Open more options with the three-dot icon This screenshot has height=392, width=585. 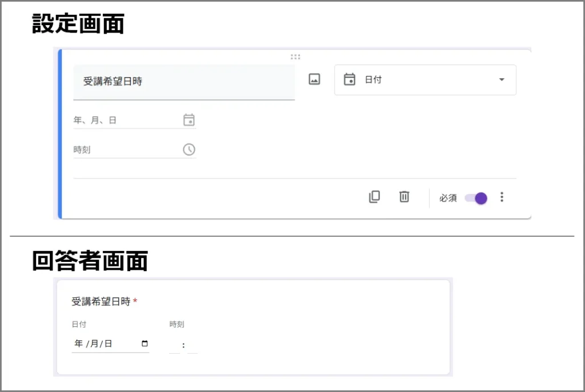tap(502, 197)
